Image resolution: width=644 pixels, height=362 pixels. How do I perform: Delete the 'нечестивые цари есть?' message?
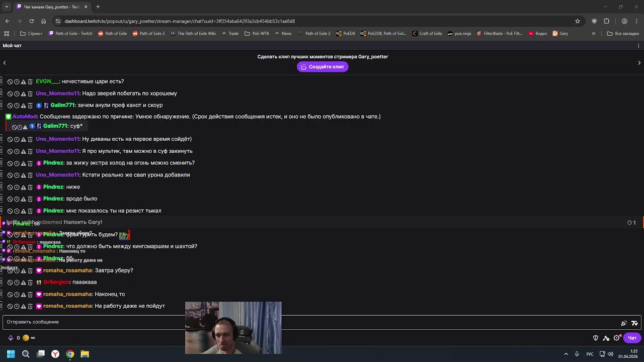(x=30, y=81)
